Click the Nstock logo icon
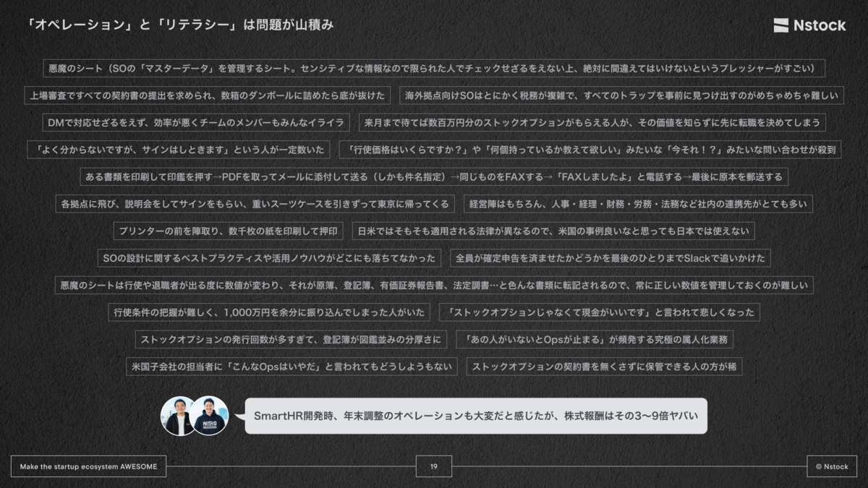The image size is (868, 488). 780,25
